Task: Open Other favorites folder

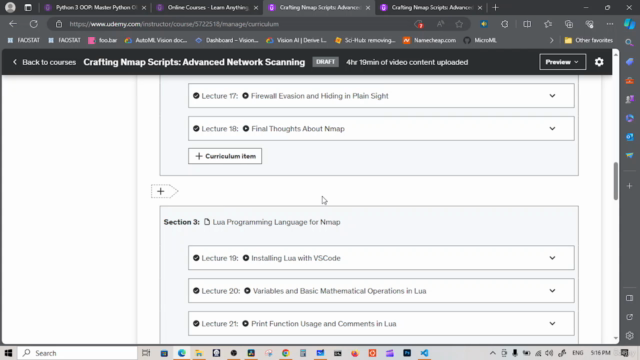Action: click(x=589, y=40)
